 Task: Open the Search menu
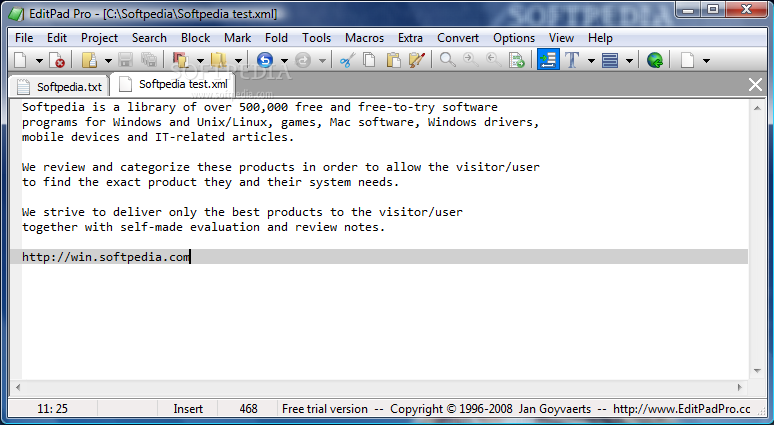tap(149, 38)
